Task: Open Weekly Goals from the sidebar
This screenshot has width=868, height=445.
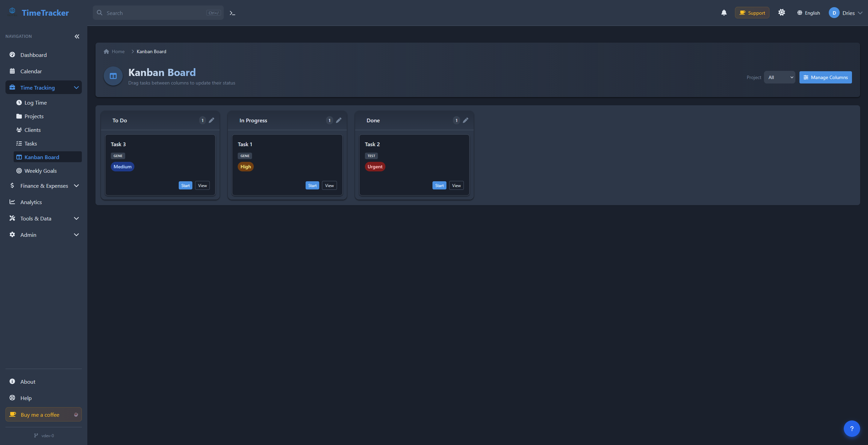Action: click(41, 171)
